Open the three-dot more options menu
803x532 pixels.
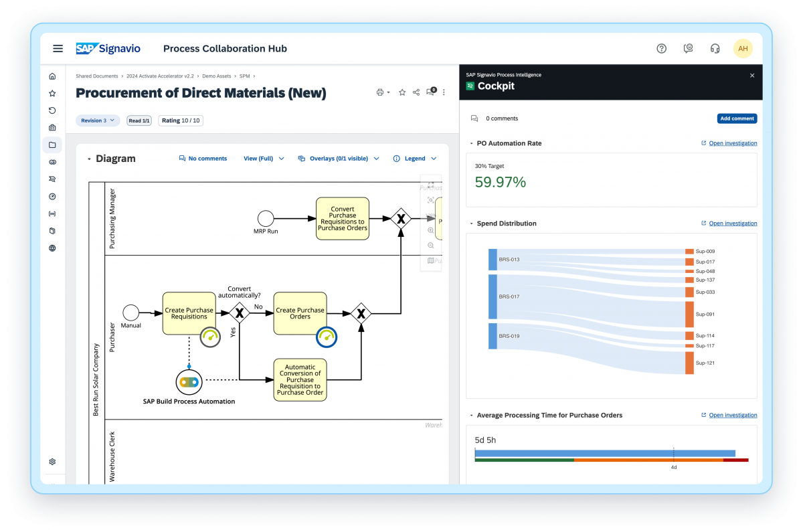pyautogui.click(x=444, y=92)
